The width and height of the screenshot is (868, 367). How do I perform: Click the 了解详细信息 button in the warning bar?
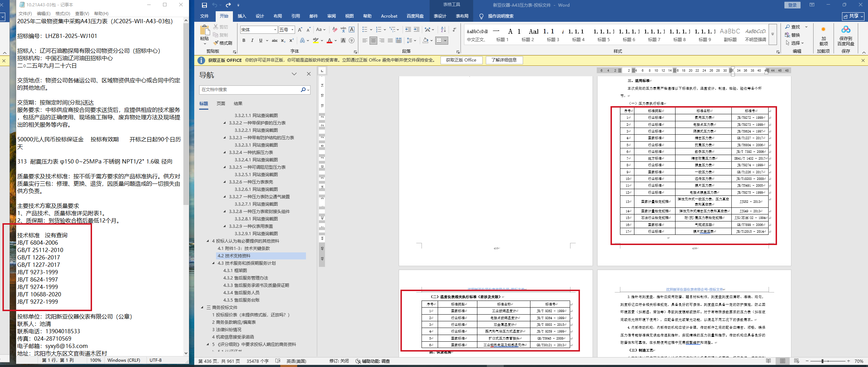tap(504, 60)
